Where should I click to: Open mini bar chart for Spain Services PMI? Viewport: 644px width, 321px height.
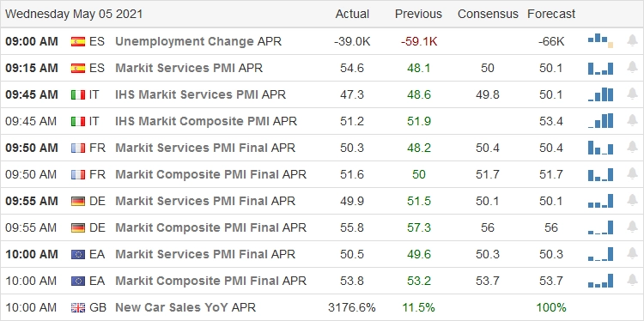point(600,68)
